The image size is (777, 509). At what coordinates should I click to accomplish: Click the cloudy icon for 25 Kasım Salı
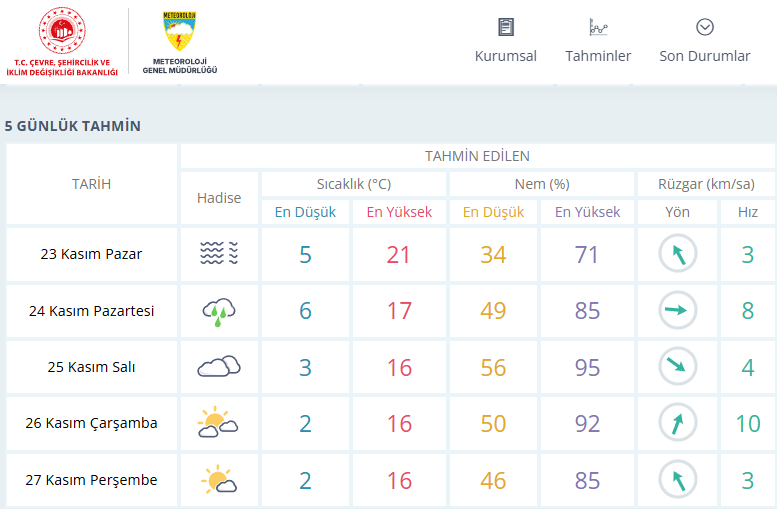click(x=218, y=367)
